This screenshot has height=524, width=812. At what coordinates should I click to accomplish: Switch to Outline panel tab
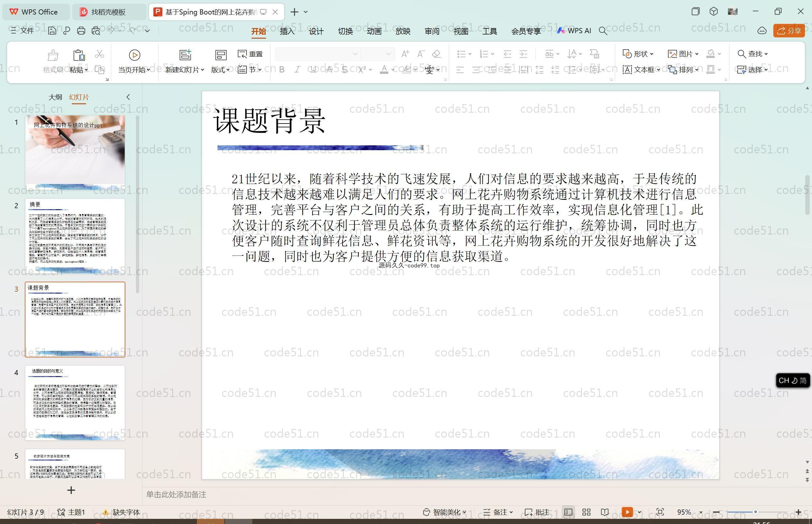[x=55, y=97]
